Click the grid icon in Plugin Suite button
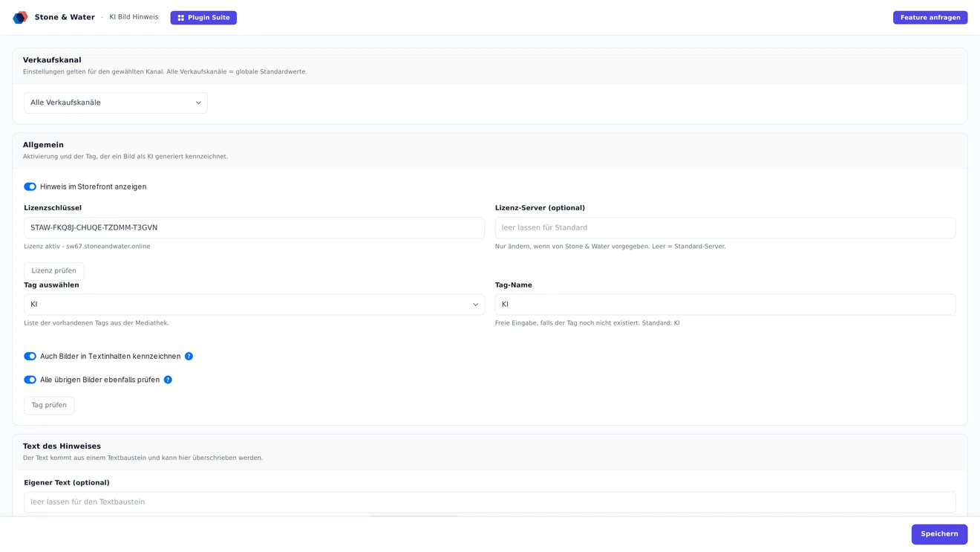 pos(180,18)
